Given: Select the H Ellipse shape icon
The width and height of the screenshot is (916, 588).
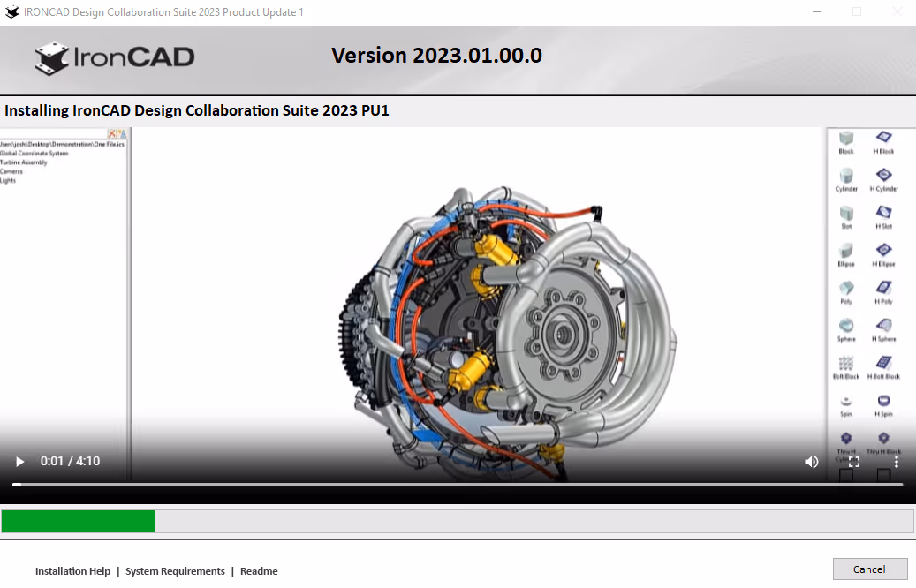Looking at the screenshot, I should 883,250.
